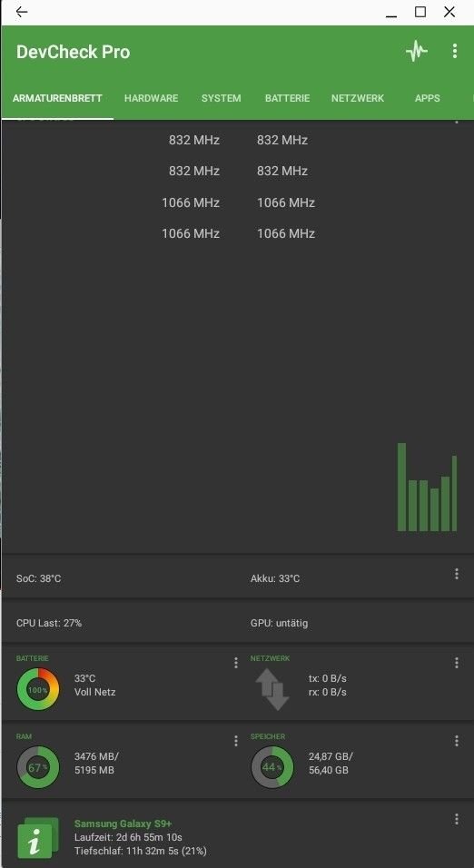Open the green info icon for Samsung Galaxy S9+
Screen dimensions: 474x868
(x=37, y=837)
